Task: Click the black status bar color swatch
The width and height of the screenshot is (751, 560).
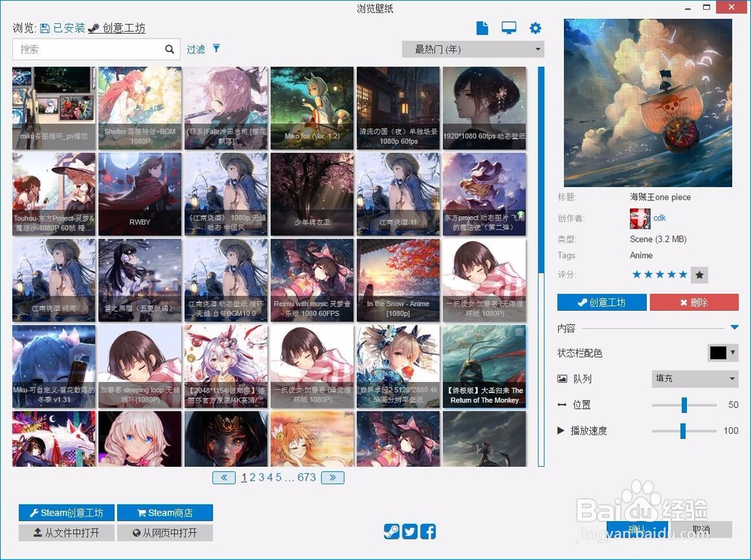Action: [x=718, y=353]
